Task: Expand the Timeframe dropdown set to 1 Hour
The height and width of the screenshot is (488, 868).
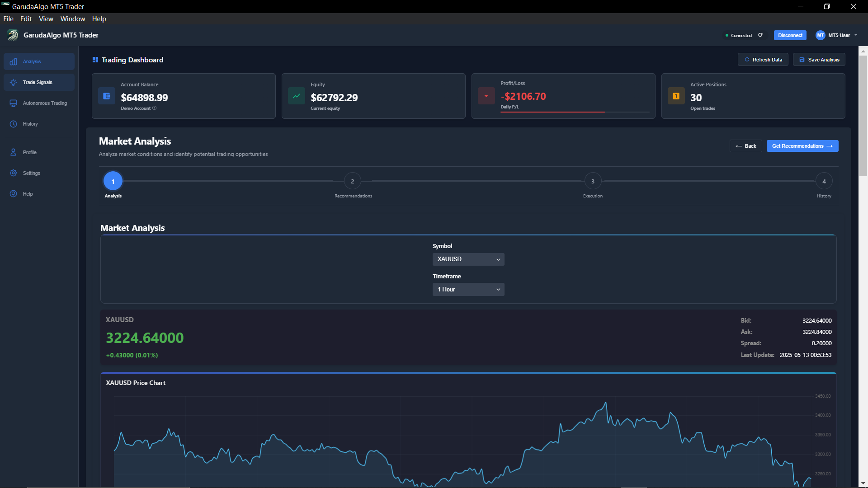Action: pyautogui.click(x=468, y=289)
